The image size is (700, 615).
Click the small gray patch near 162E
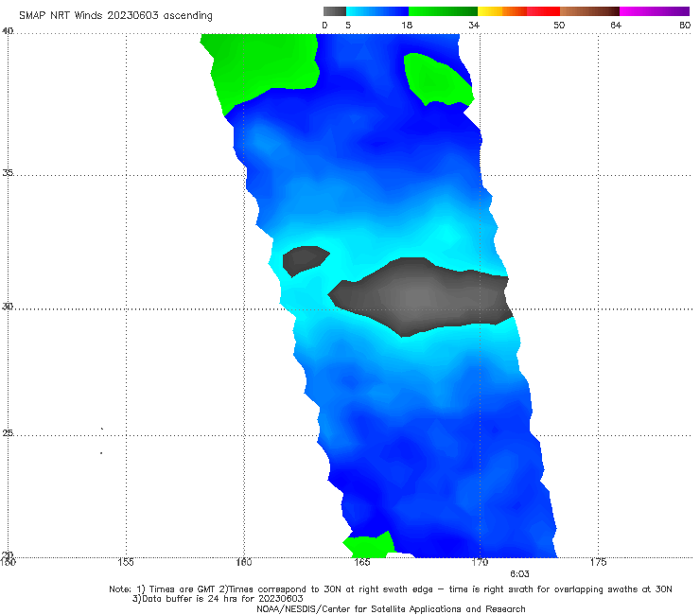point(305,260)
